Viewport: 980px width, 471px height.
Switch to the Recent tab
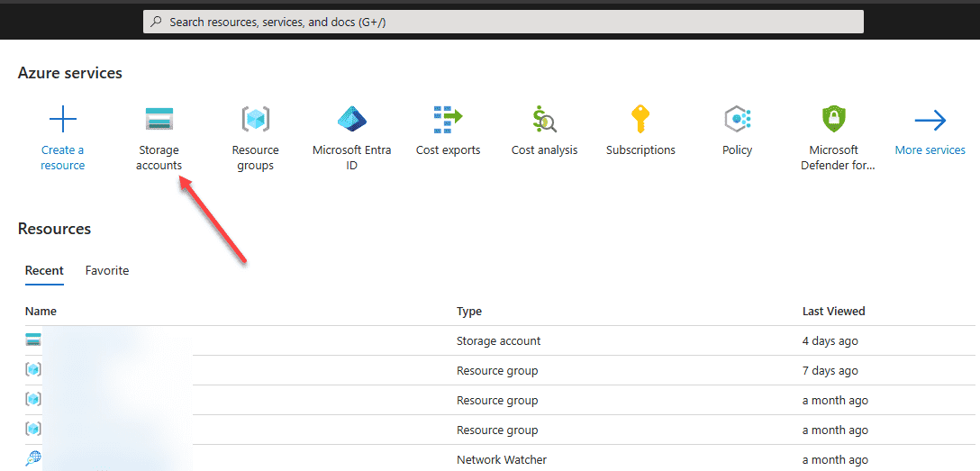coord(44,270)
